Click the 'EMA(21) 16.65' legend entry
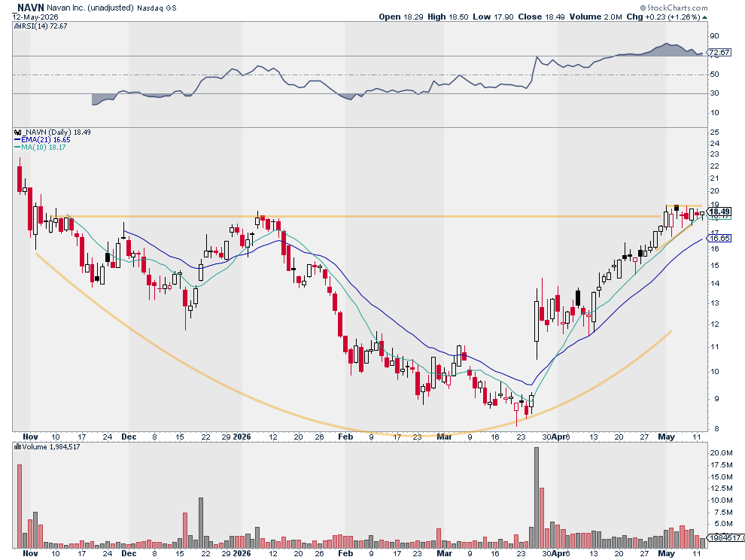This screenshot has height=560, width=745. coord(42,140)
